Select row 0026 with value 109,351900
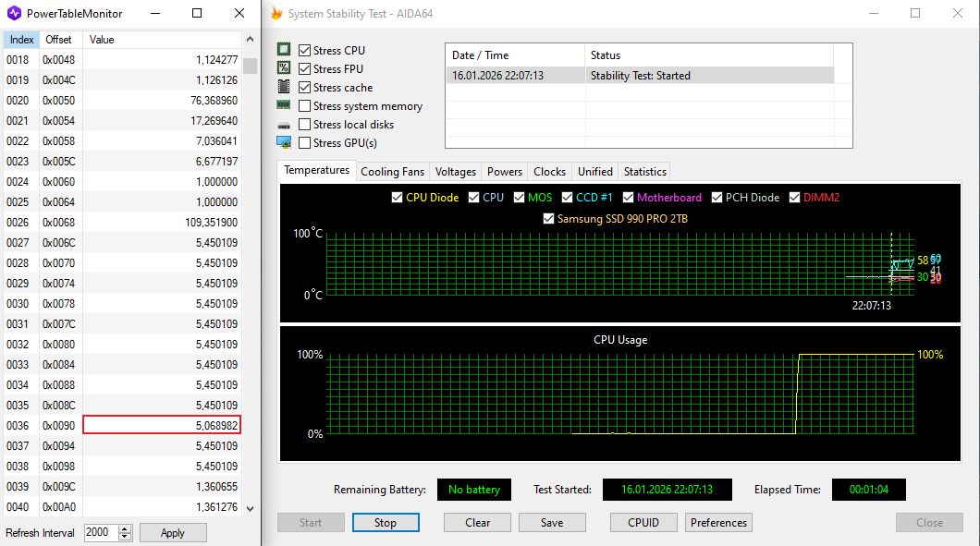This screenshot has width=980, height=546. point(122,223)
